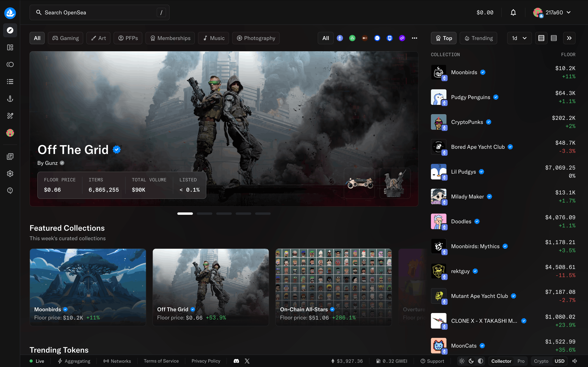Show more chains ellipsis menu

point(415,38)
